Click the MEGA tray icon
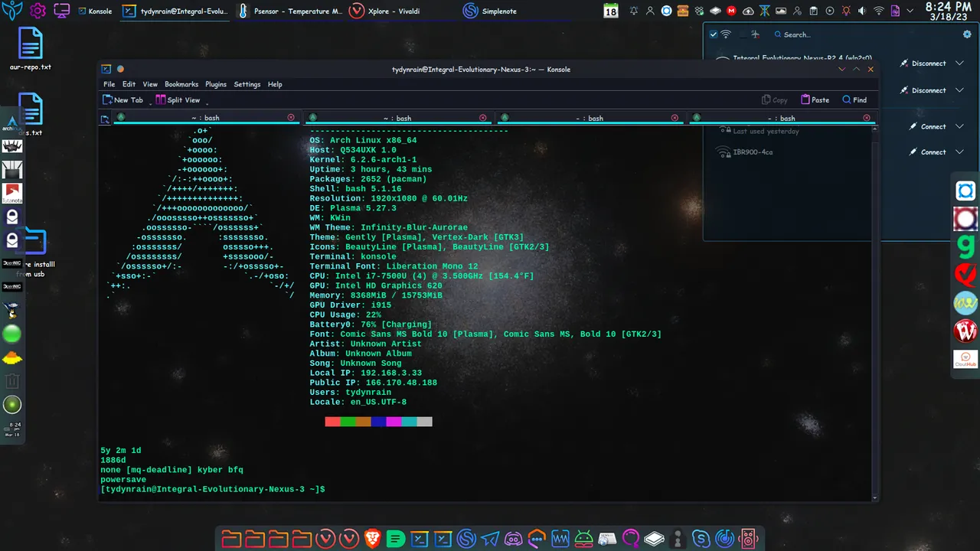 (731, 11)
